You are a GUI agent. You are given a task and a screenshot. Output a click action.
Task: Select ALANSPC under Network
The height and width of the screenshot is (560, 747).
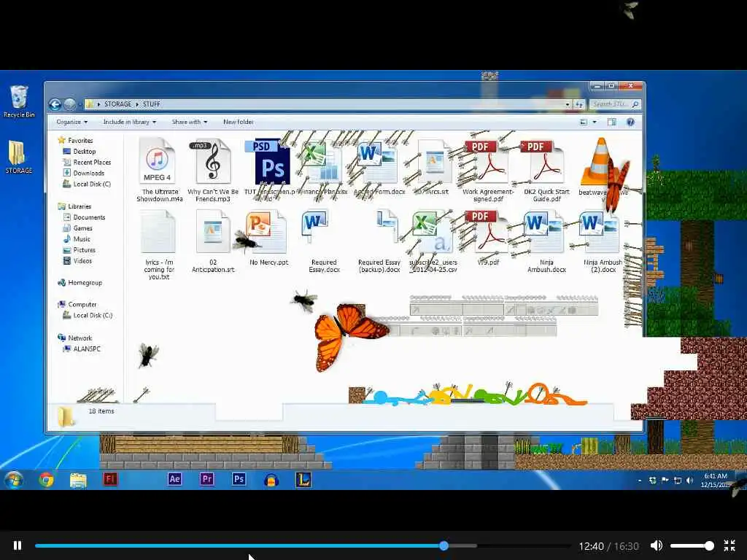point(87,349)
